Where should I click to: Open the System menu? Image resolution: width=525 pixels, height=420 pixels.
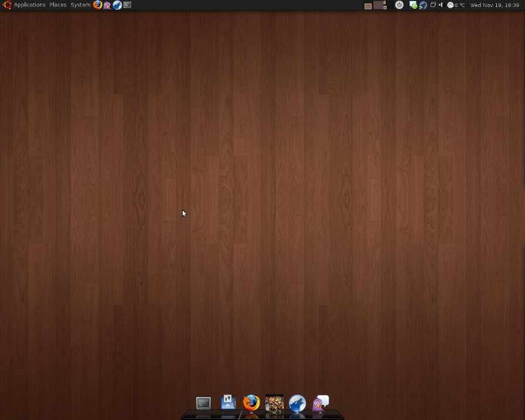[x=80, y=5]
